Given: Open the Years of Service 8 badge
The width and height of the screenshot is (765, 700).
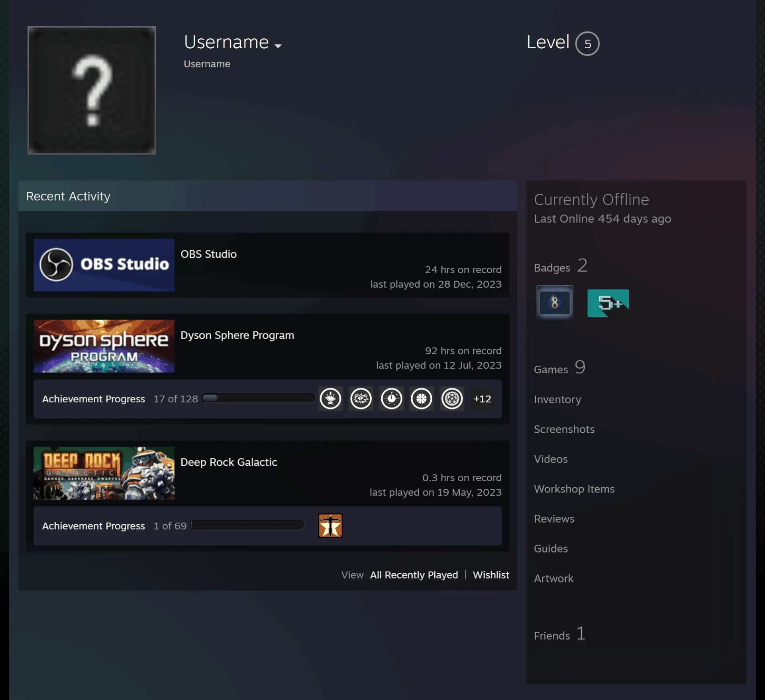Looking at the screenshot, I should click(x=555, y=302).
